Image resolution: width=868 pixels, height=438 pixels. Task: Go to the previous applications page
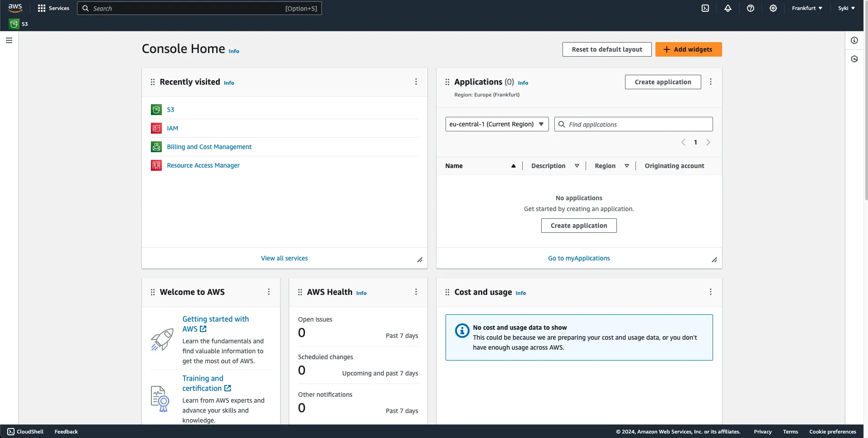click(x=683, y=142)
